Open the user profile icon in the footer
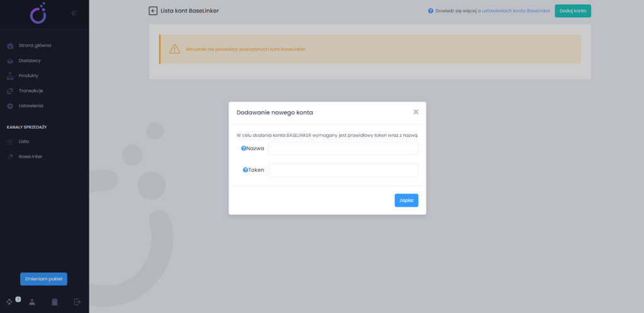 tap(32, 302)
